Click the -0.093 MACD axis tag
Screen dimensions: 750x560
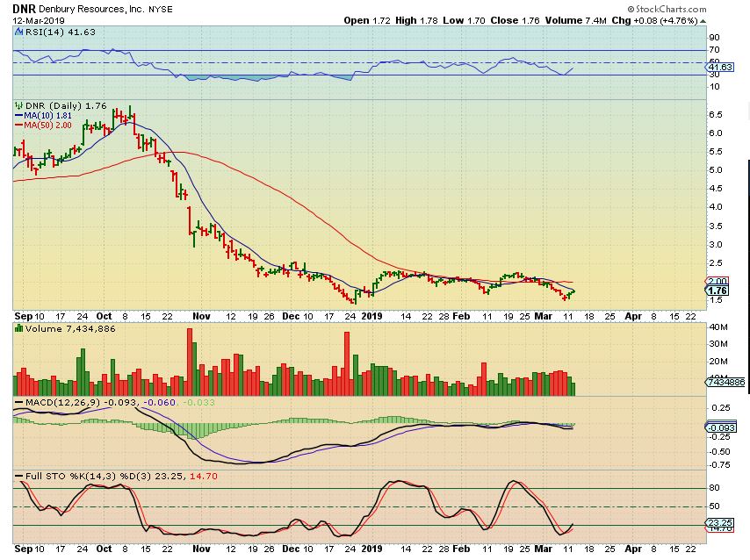click(720, 428)
